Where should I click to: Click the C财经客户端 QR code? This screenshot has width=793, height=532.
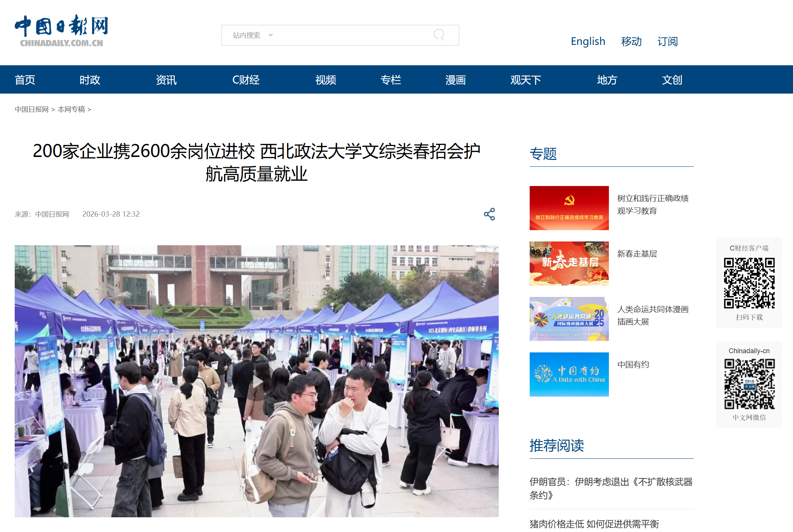click(749, 283)
